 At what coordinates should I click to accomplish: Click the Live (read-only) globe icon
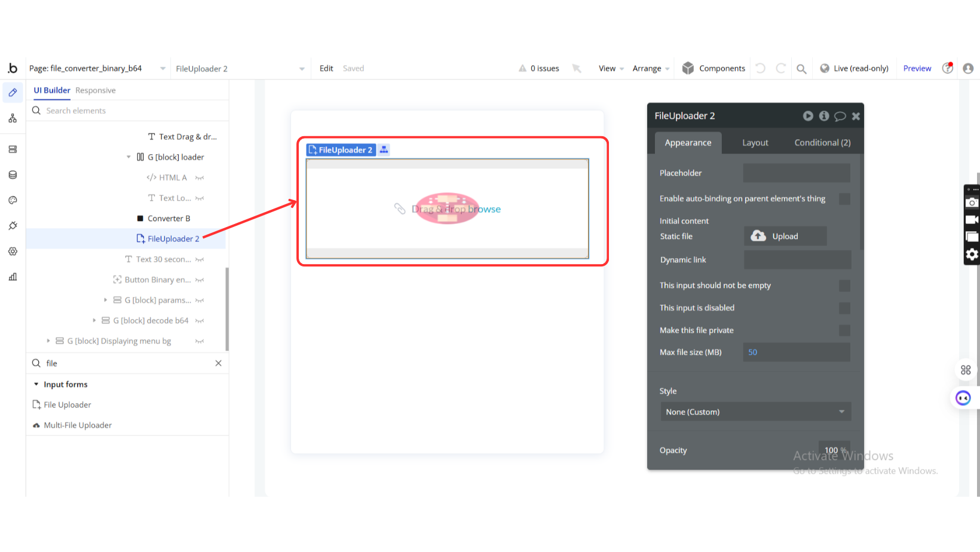pyautogui.click(x=825, y=68)
